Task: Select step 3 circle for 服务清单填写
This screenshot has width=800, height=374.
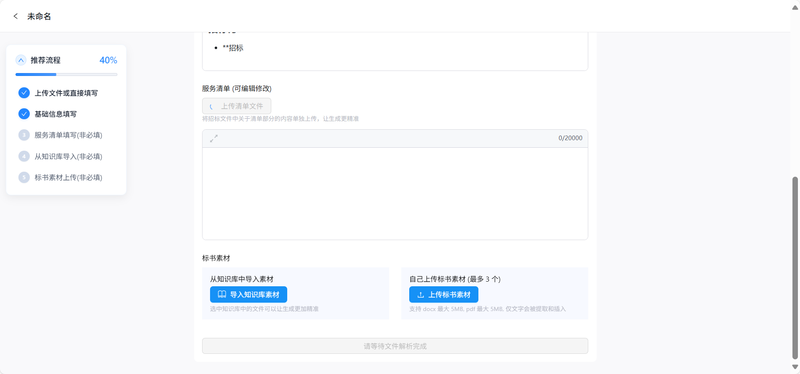Action: tap(24, 135)
